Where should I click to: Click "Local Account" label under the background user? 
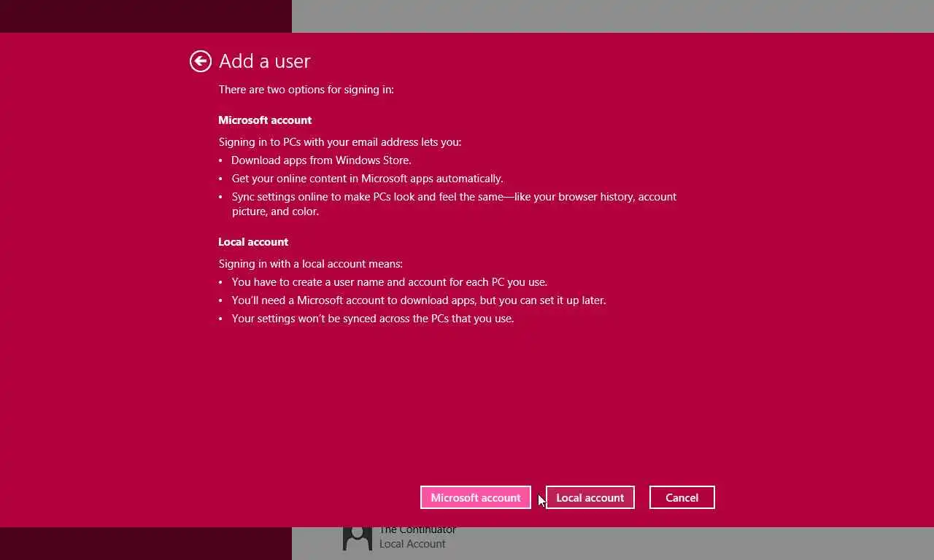412,544
